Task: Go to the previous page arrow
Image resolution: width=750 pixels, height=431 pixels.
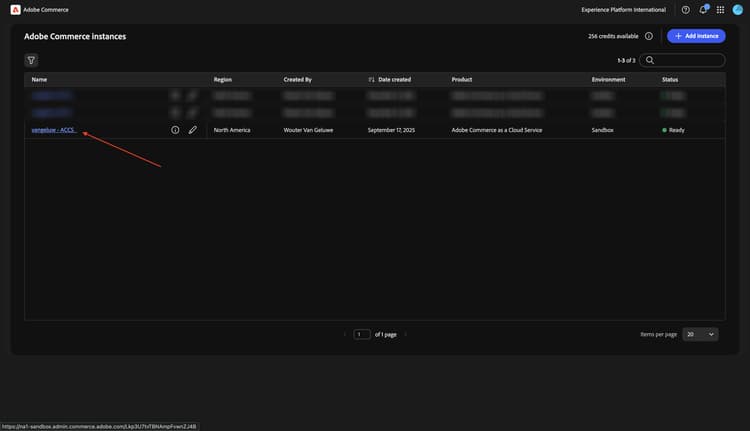Action: (x=344, y=334)
